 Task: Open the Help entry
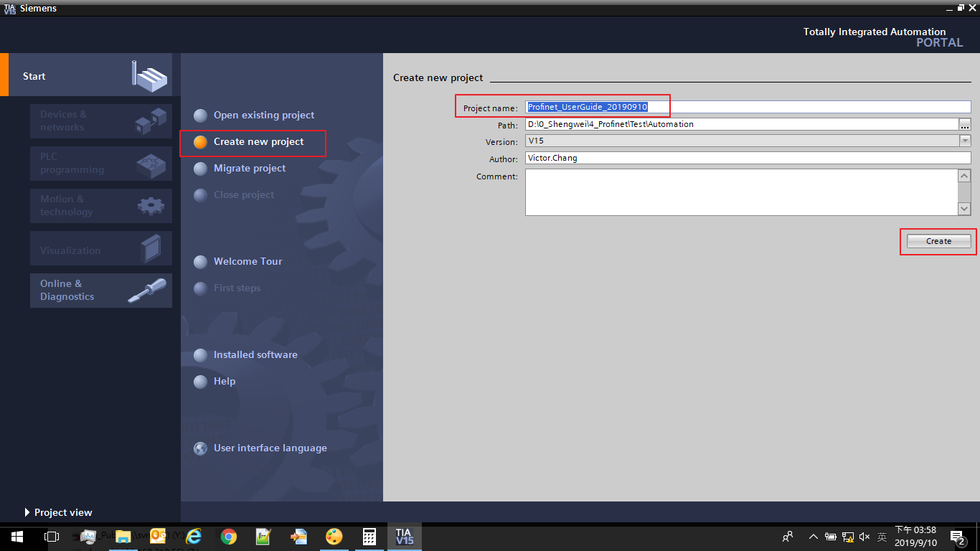(x=225, y=381)
